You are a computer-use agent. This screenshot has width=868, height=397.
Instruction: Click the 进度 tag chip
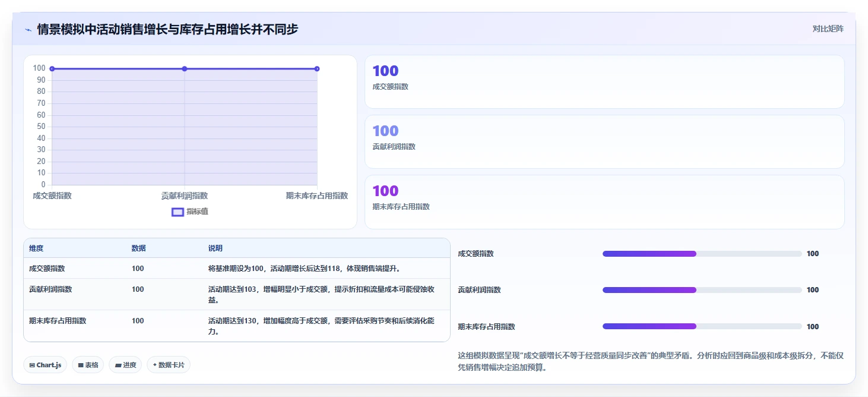(x=125, y=365)
